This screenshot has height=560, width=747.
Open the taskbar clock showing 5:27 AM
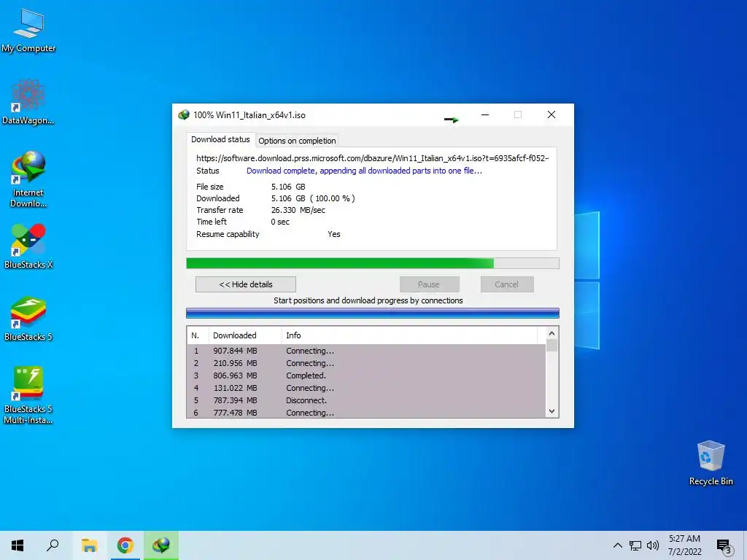click(684, 545)
